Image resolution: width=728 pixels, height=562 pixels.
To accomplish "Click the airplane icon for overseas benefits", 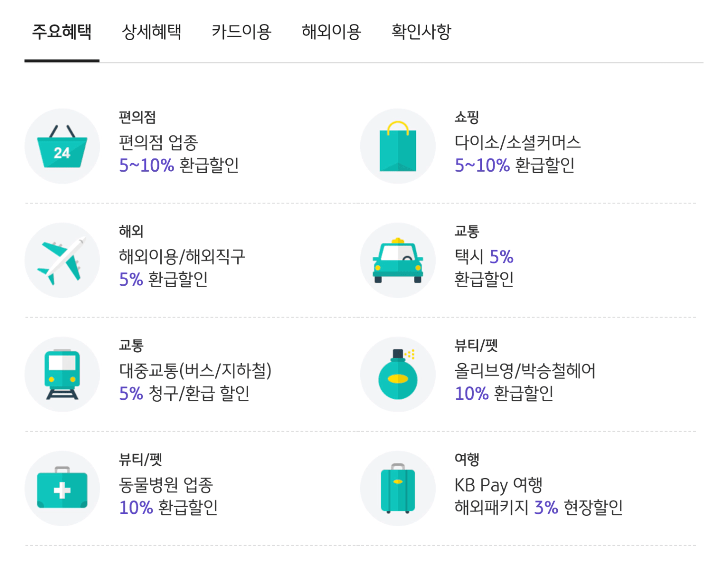I will pyautogui.click(x=62, y=259).
